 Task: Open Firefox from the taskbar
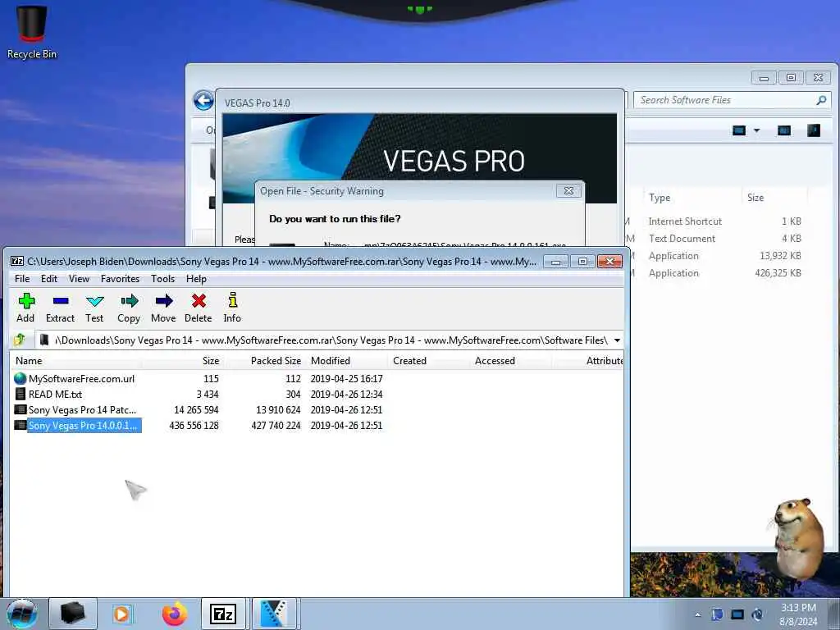click(x=175, y=614)
